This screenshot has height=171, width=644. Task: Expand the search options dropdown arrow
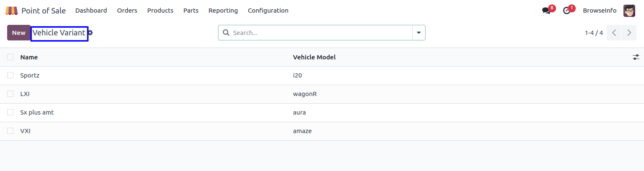(x=418, y=33)
